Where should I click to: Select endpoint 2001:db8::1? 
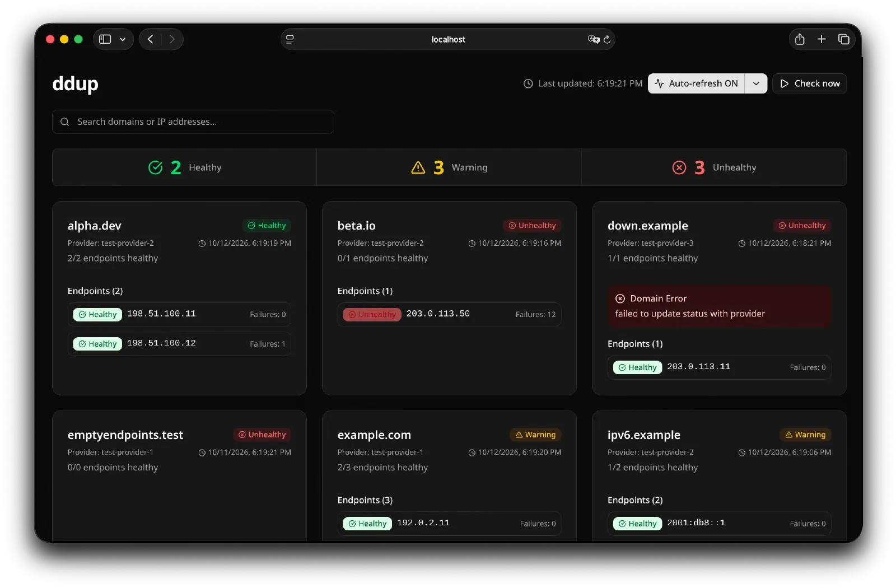[x=719, y=524]
